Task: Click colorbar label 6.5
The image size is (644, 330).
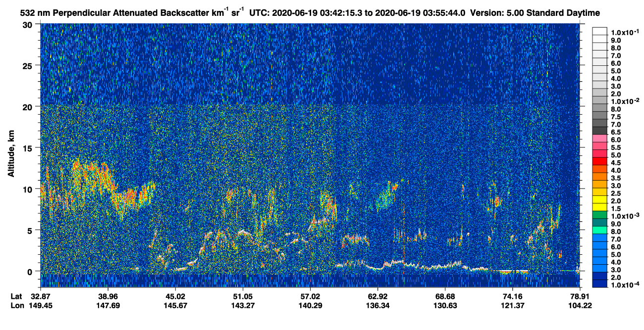Action: [616, 132]
